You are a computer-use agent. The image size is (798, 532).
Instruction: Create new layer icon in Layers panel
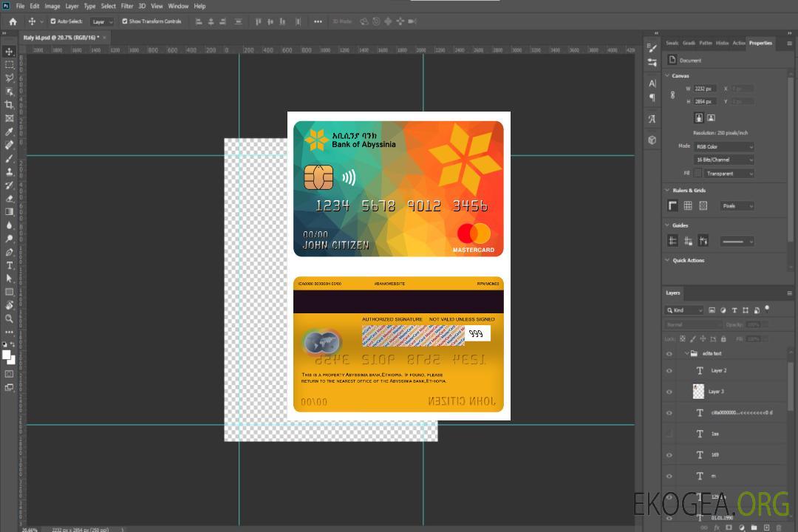(767, 528)
